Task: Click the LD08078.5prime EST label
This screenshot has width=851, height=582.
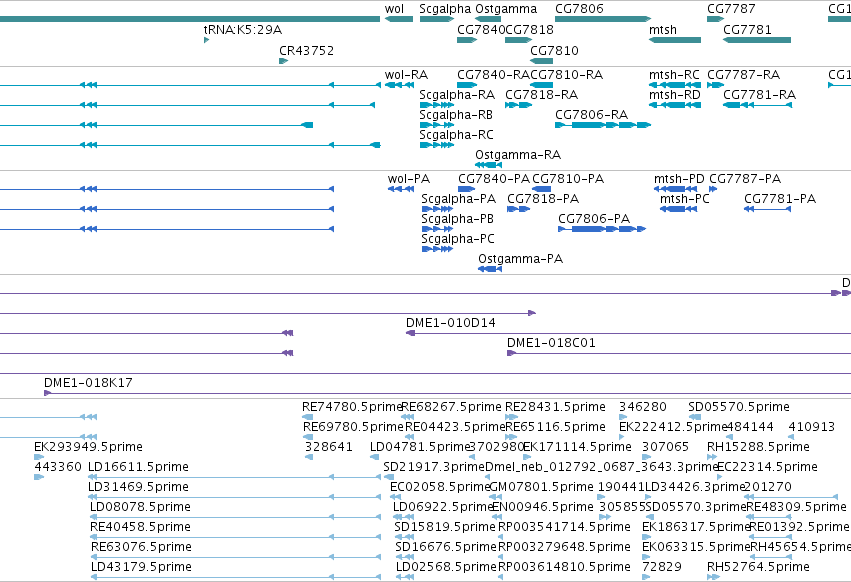Action: (x=140, y=507)
